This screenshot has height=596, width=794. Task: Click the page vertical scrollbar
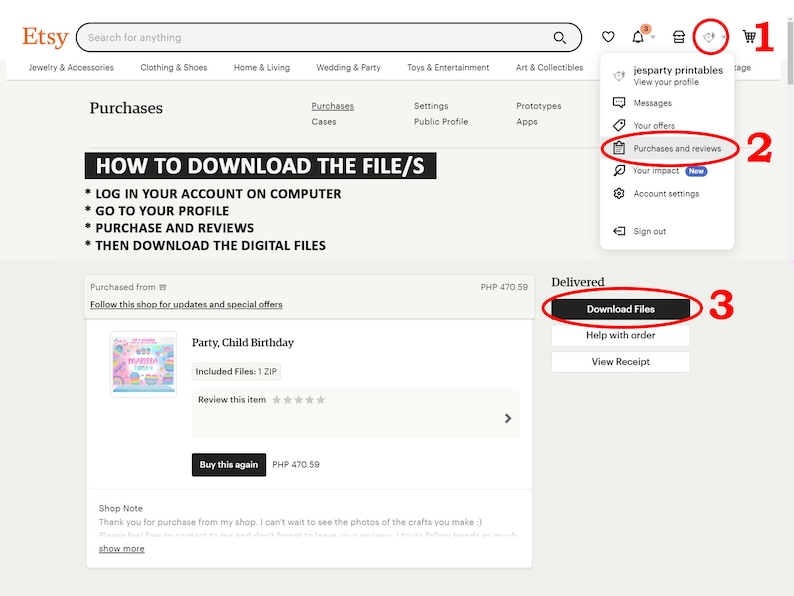pyautogui.click(x=790, y=51)
